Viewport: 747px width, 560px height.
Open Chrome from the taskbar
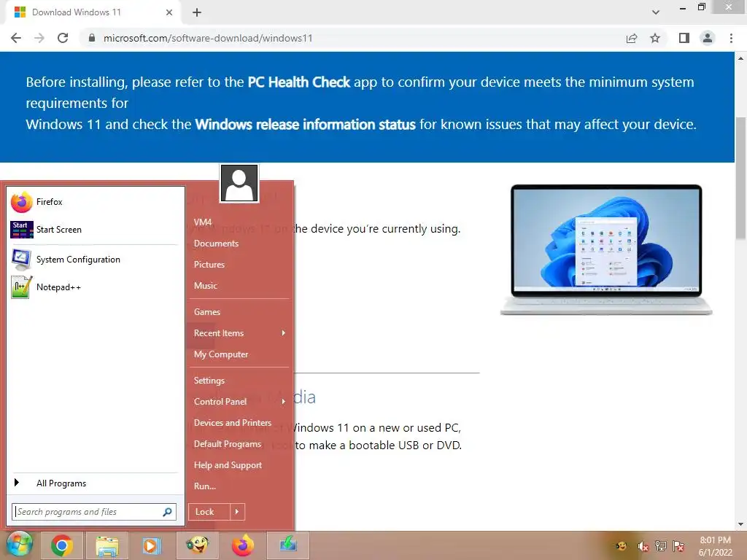63,545
